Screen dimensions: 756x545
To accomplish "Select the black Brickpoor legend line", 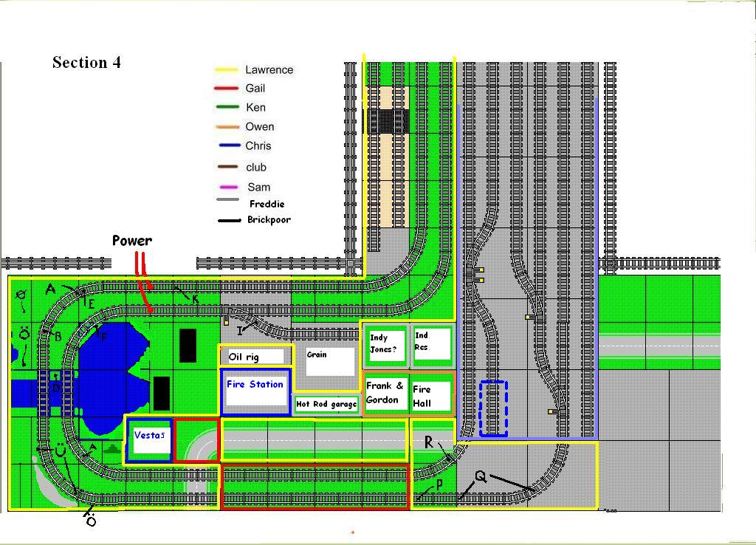I will (229, 220).
